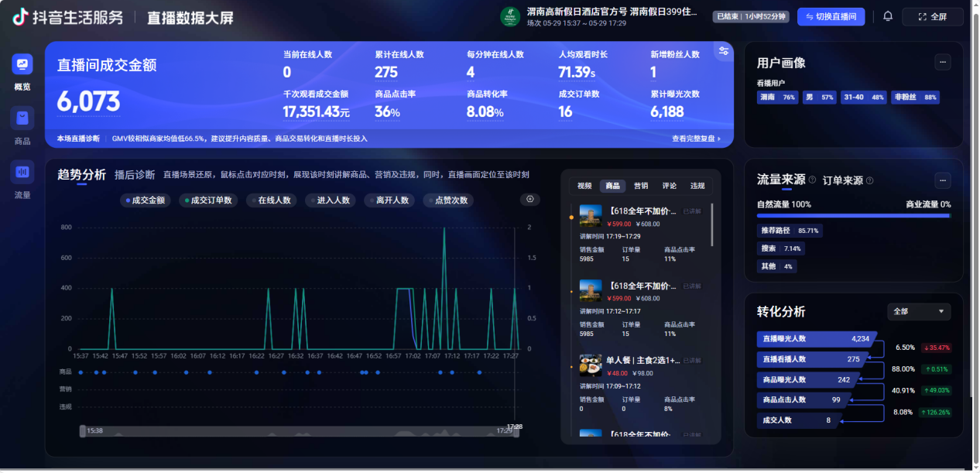Click the timeline range right handle at 17:29
The image size is (980, 473).
pyautogui.click(x=515, y=431)
